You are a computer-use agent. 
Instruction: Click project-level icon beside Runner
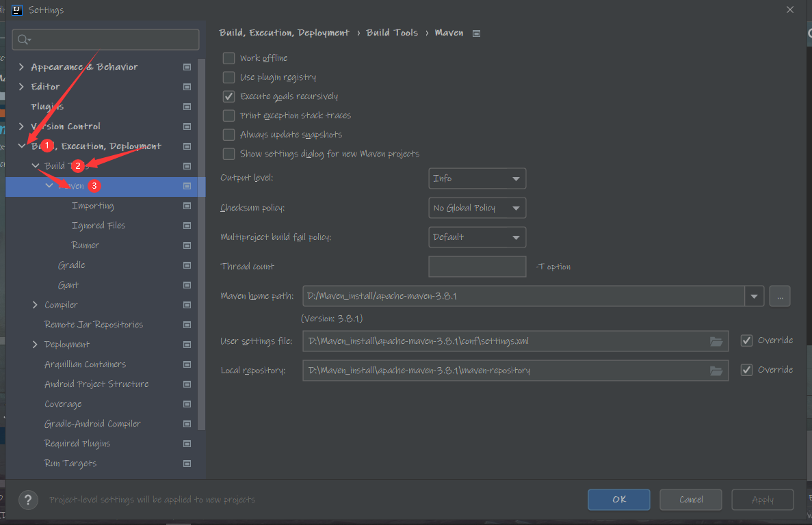click(187, 245)
